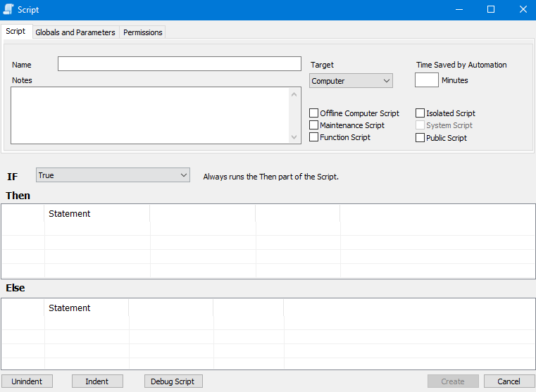
Task: Click the Debug Script button
Action: 173,381
